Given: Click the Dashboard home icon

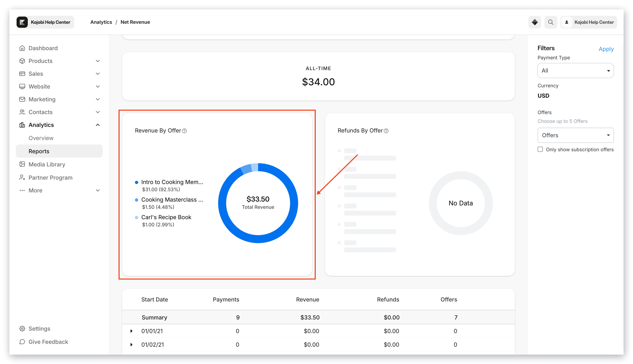Looking at the screenshot, I should click(x=22, y=48).
